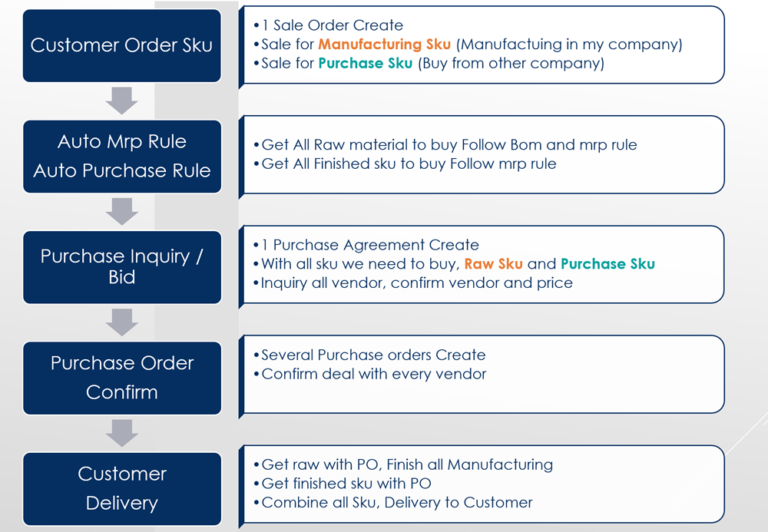
Task: Click the Customer Delivery box
Action: [x=122, y=488]
